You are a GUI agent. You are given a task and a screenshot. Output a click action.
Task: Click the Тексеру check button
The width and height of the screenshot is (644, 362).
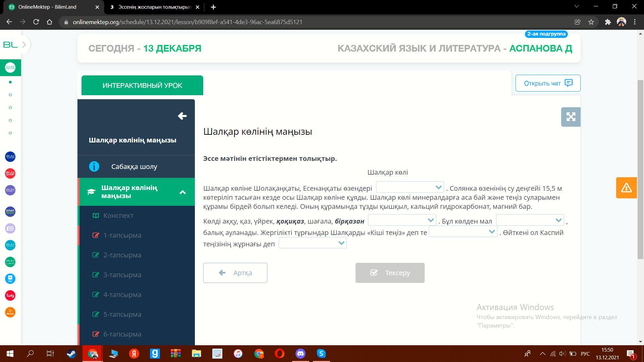[x=390, y=273]
